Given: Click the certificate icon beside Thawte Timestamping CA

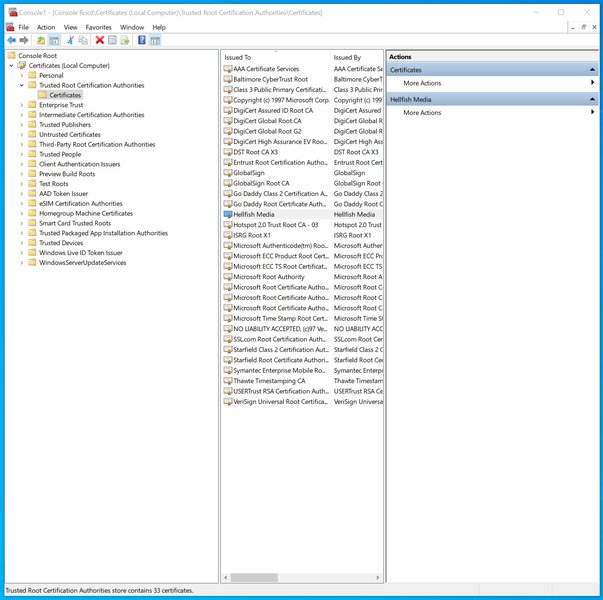Looking at the screenshot, I should click(228, 381).
